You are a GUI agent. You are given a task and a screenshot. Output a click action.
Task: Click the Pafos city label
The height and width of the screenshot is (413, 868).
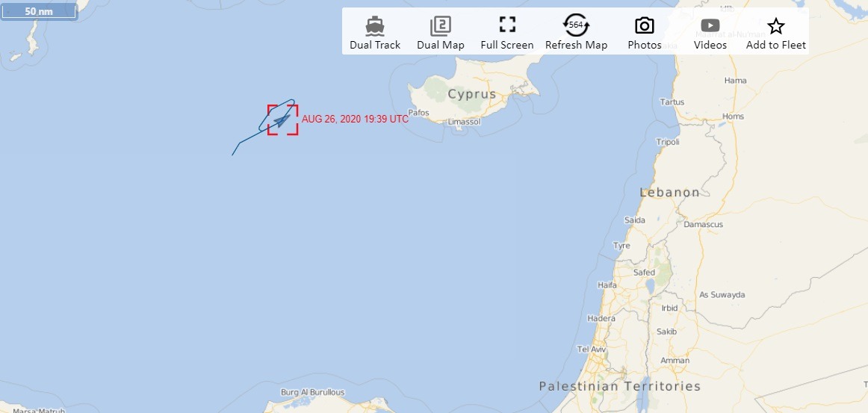click(x=418, y=113)
